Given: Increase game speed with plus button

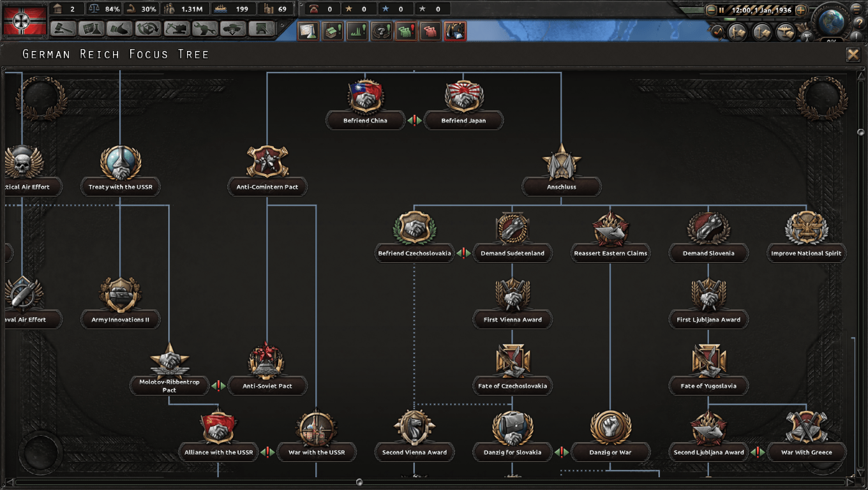Looking at the screenshot, I should coord(800,10).
